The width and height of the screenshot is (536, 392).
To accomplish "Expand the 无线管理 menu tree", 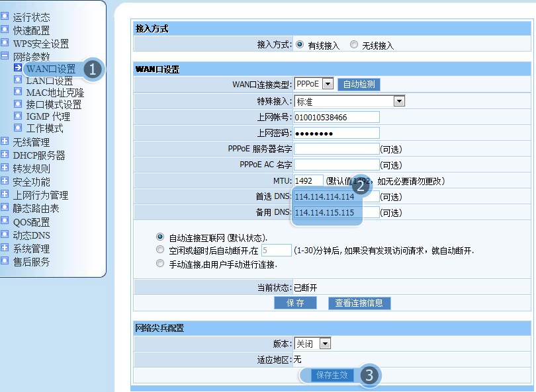I will tap(5, 142).
